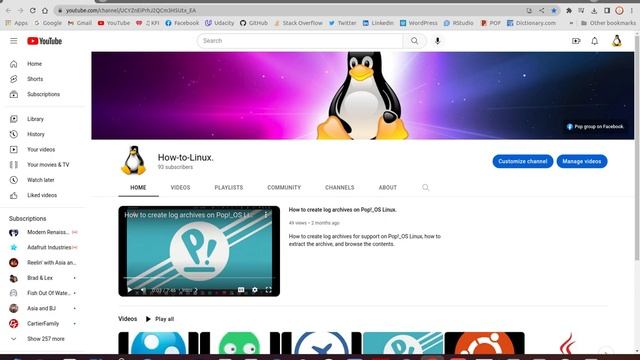
Task: Play the featured video
Action: pyautogui.click(x=130, y=290)
